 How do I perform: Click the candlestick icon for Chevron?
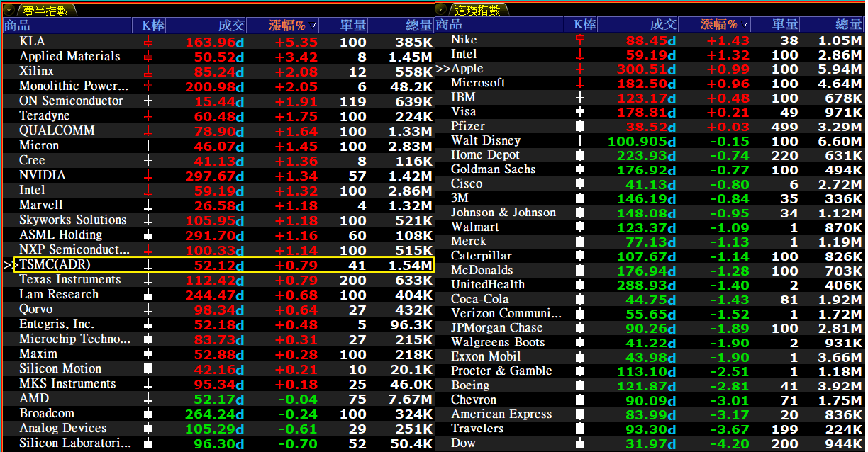click(580, 400)
